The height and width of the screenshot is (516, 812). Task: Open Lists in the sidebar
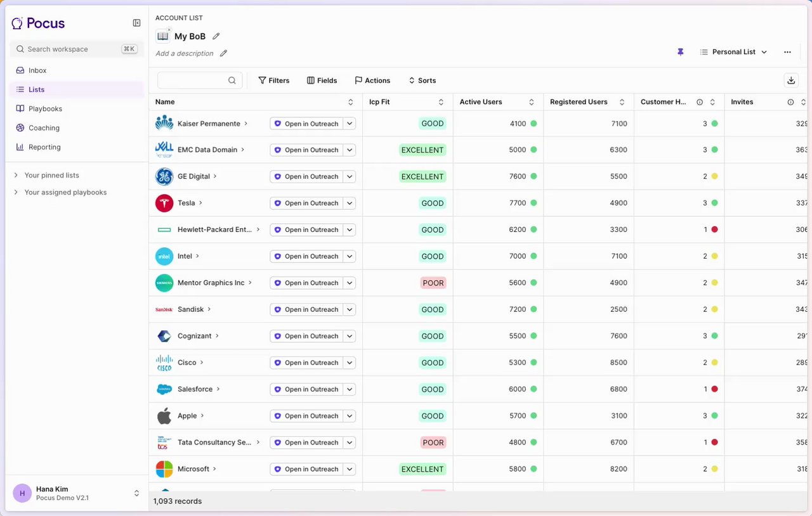click(x=77, y=89)
